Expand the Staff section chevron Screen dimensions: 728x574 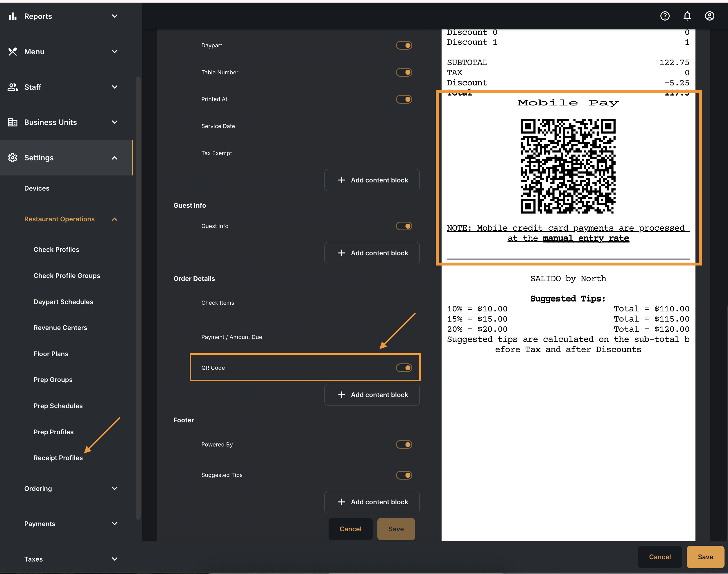tap(115, 87)
